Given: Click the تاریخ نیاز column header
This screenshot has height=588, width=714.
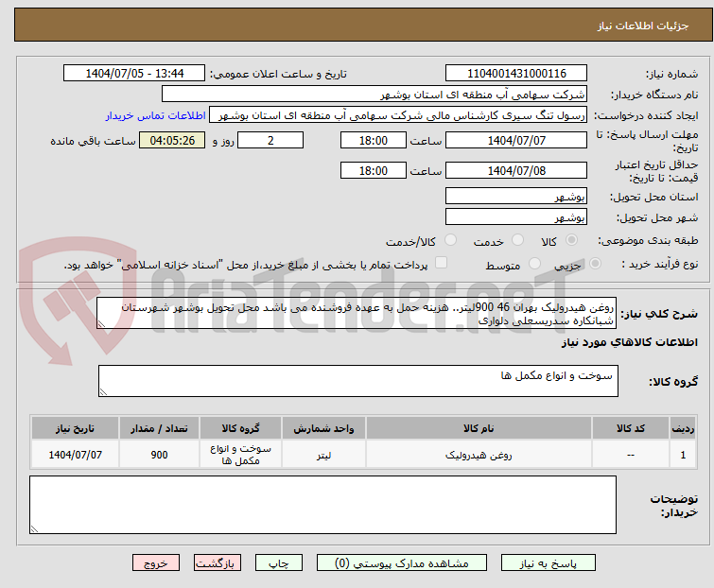Looking at the screenshot, I should click(75, 428).
